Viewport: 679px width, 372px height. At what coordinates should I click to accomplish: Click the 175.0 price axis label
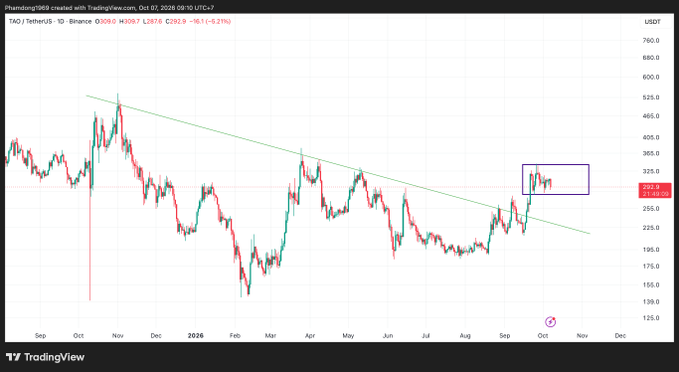651,266
